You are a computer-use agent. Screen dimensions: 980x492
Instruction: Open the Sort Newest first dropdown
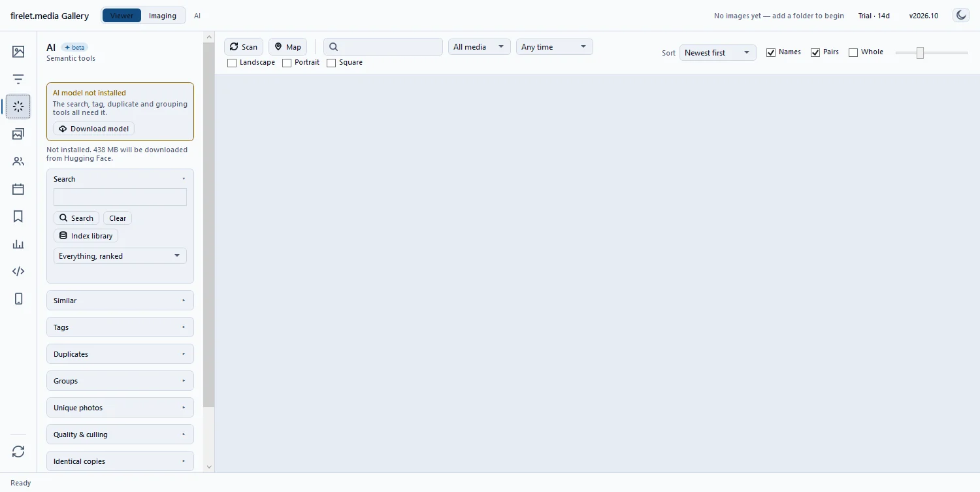[x=717, y=53]
